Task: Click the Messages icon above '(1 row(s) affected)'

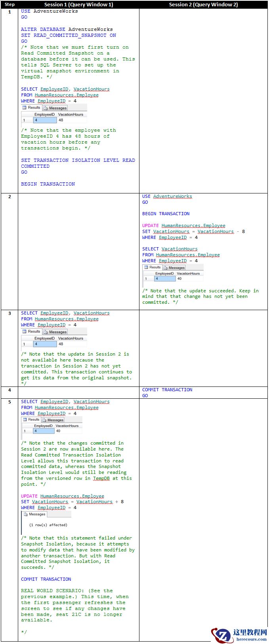Action: pos(26,514)
